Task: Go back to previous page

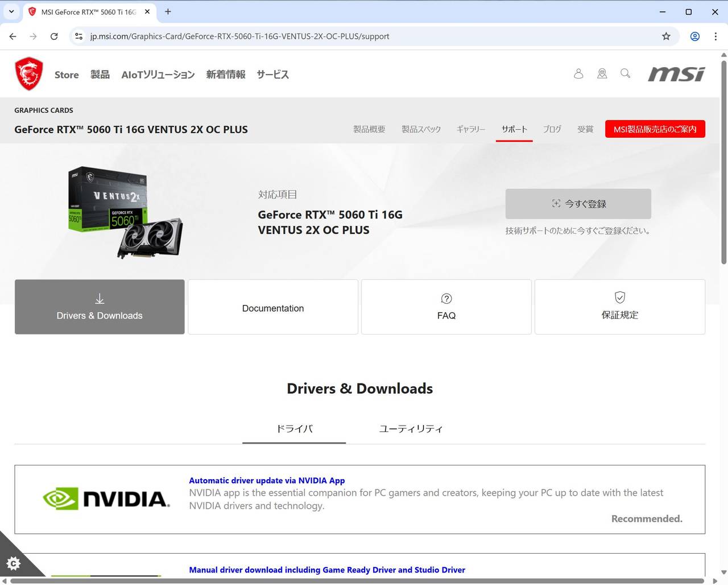Action: coord(13,36)
